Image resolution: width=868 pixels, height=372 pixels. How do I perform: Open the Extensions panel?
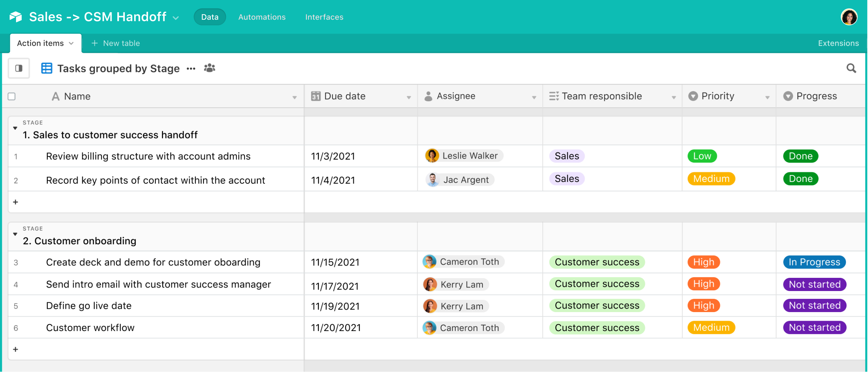point(838,43)
